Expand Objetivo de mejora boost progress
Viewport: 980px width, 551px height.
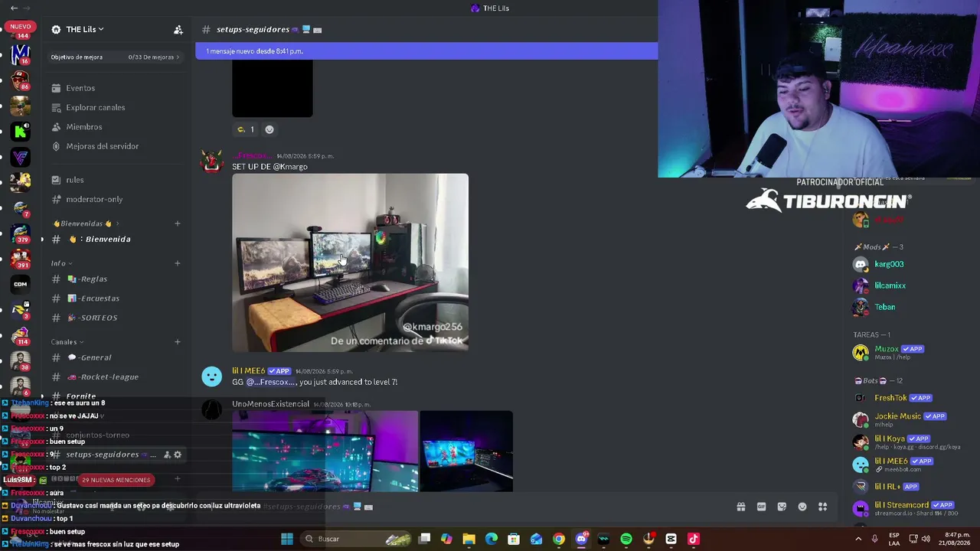115,57
